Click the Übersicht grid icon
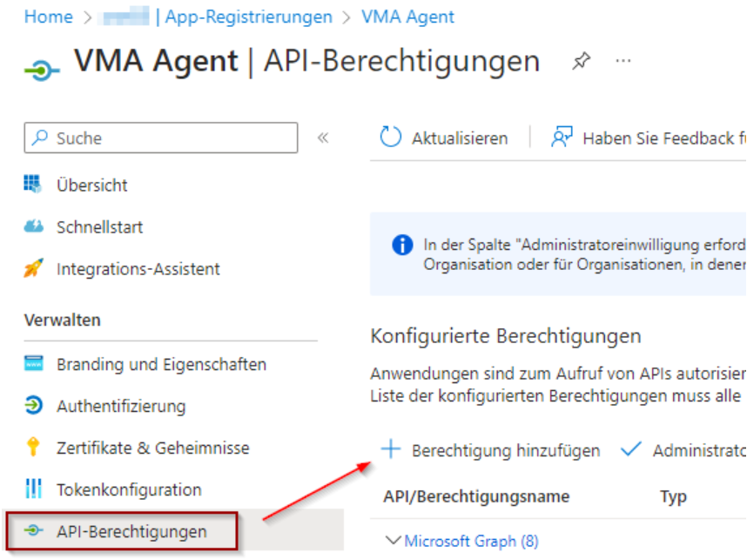The image size is (747, 560). 33,184
